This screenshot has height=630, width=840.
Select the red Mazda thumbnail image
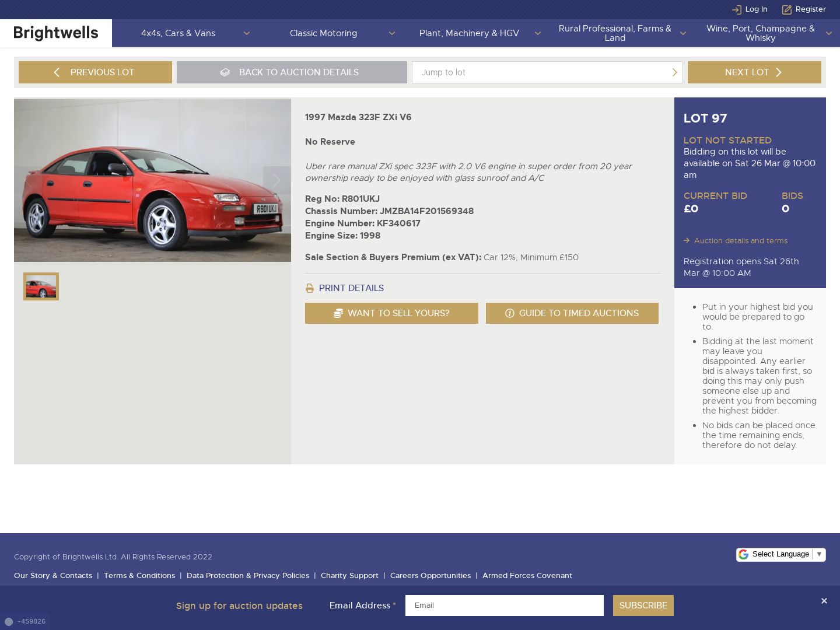[x=41, y=286]
